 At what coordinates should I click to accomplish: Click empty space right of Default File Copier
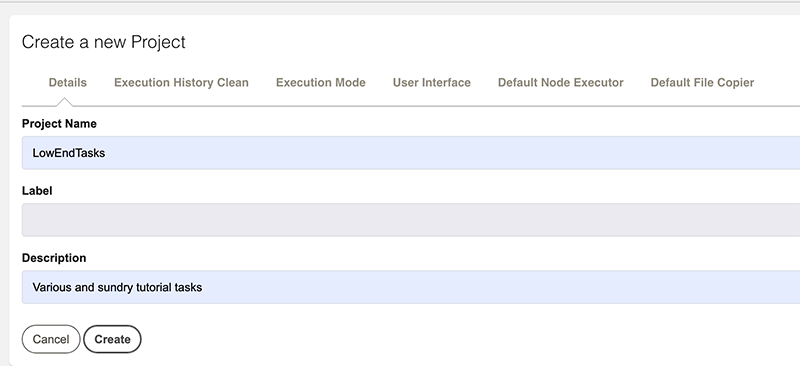778,83
